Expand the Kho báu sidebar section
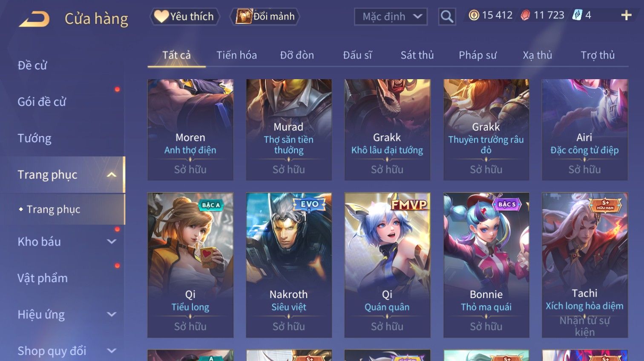This screenshot has height=361, width=644. (x=112, y=241)
